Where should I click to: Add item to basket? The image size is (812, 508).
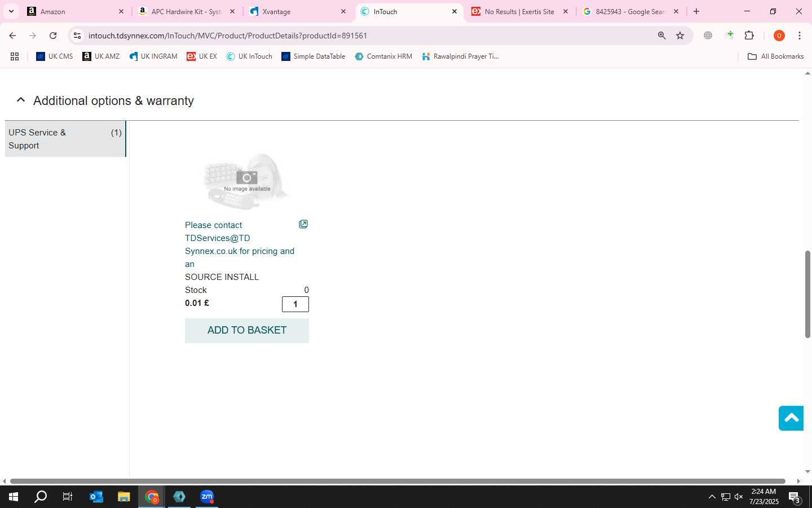(x=247, y=330)
